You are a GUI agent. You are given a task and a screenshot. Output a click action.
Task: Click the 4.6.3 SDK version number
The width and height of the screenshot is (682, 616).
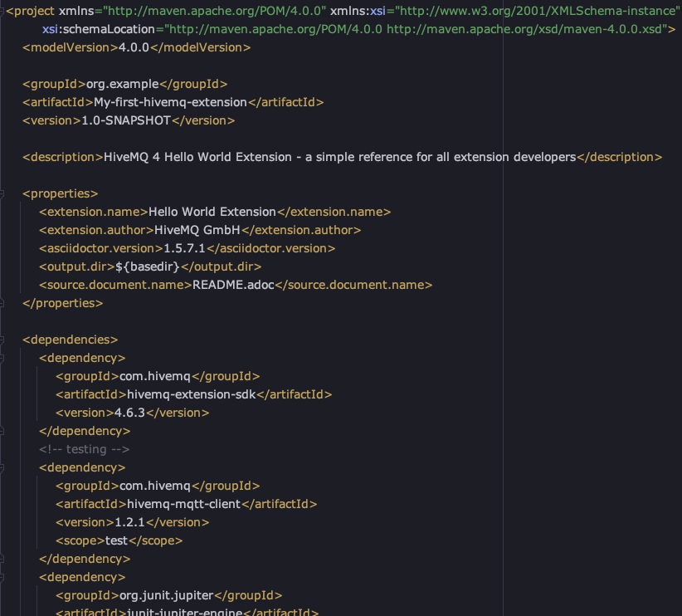coord(130,413)
